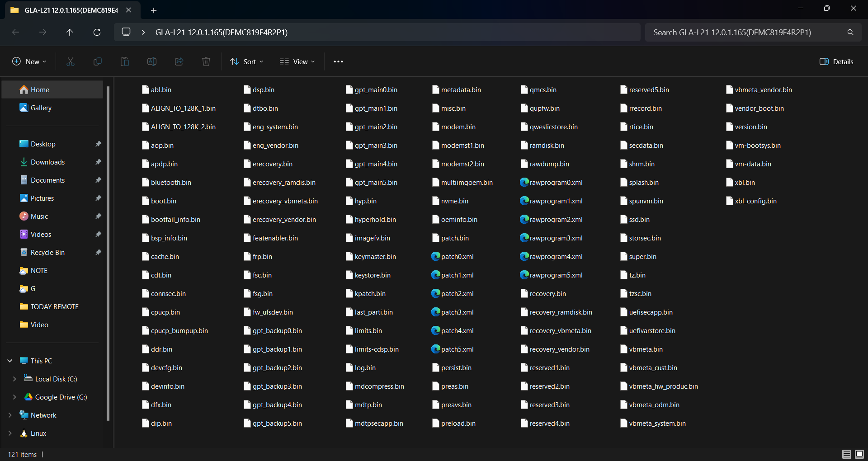
Task: Click the navigation pane scrollbar
Action: click(108, 253)
